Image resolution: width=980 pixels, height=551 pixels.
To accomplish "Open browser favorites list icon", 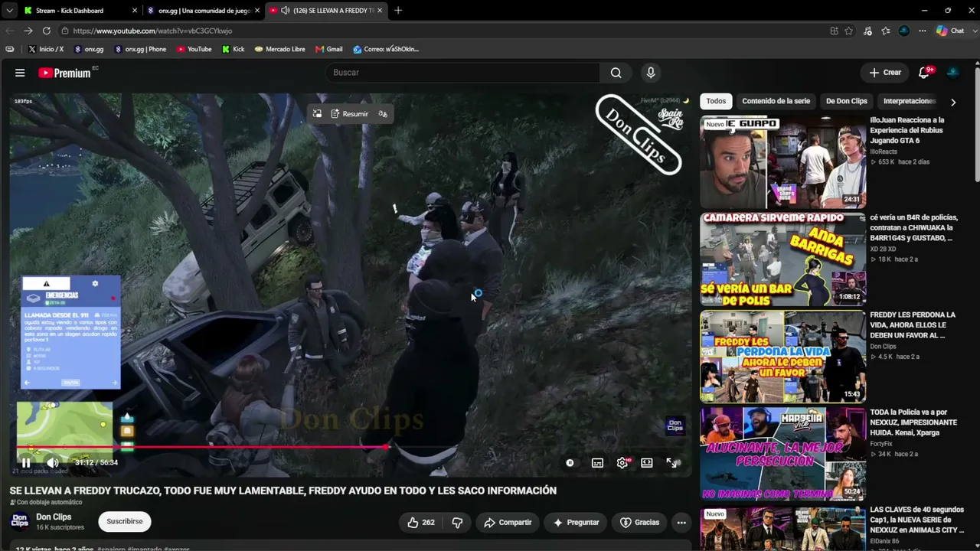I will pos(886,31).
